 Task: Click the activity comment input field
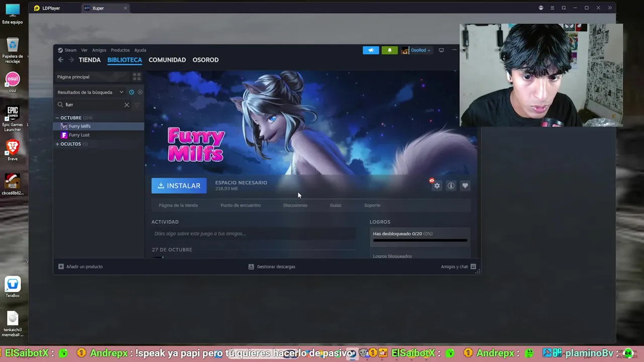(x=254, y=234)
